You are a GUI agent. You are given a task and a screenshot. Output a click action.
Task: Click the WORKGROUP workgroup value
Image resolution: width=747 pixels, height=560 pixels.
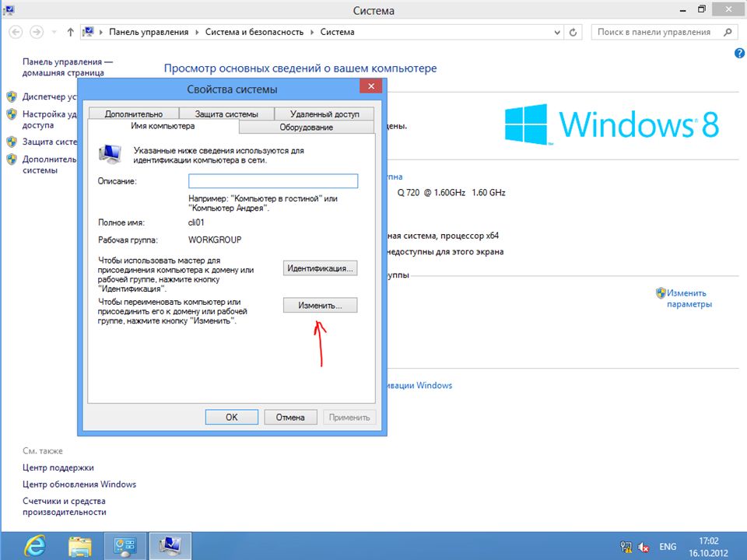[215, 240]
